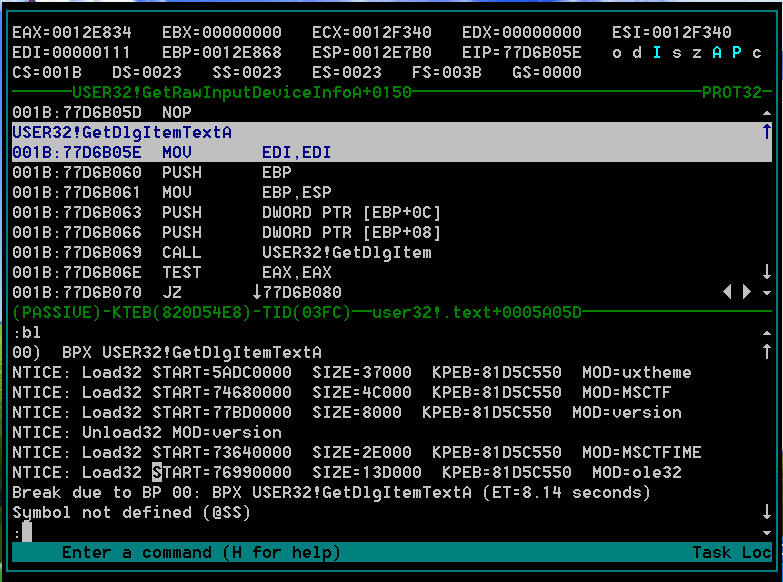Toggle the zero flag z
The image size is (783, 582).
(x=697, y=52)
